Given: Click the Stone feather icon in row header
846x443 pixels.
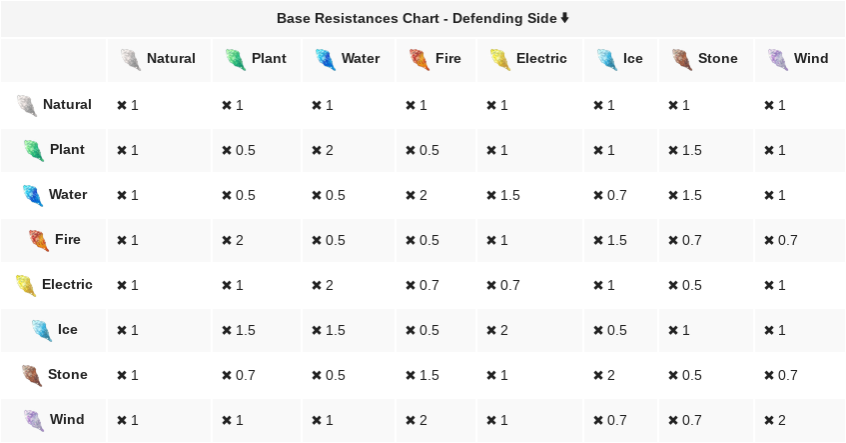Looking at the screenshot, I should [32, 375].
